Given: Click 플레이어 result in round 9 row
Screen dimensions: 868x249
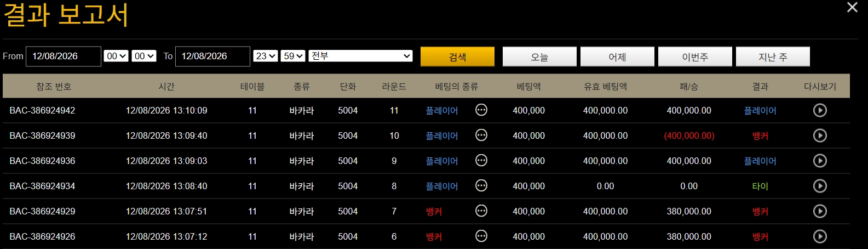Looking at the screenshot, I should tap(760, 161).
